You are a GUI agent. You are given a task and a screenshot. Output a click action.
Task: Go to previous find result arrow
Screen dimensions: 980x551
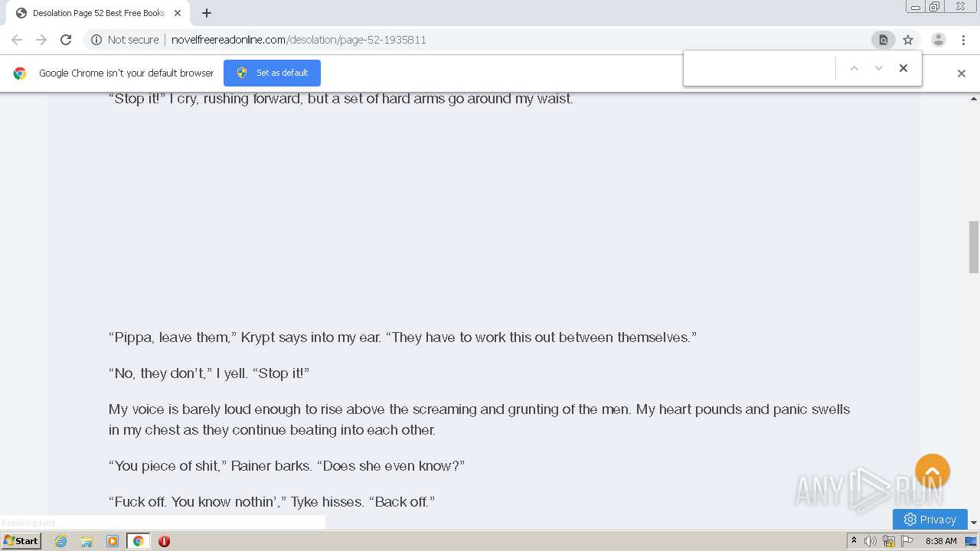854,68
